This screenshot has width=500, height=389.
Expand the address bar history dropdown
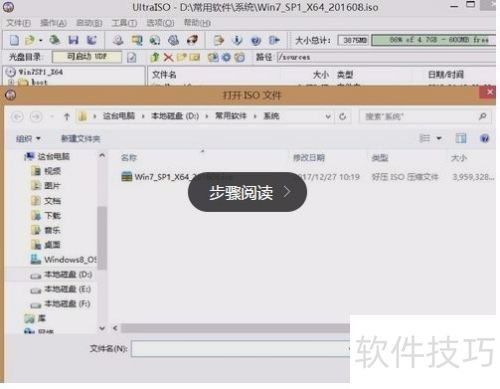tap(328, 117)
